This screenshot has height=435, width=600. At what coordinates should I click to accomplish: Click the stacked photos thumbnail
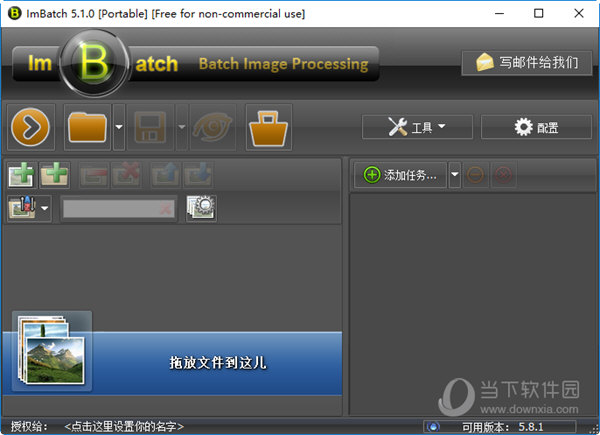point(52,351)
